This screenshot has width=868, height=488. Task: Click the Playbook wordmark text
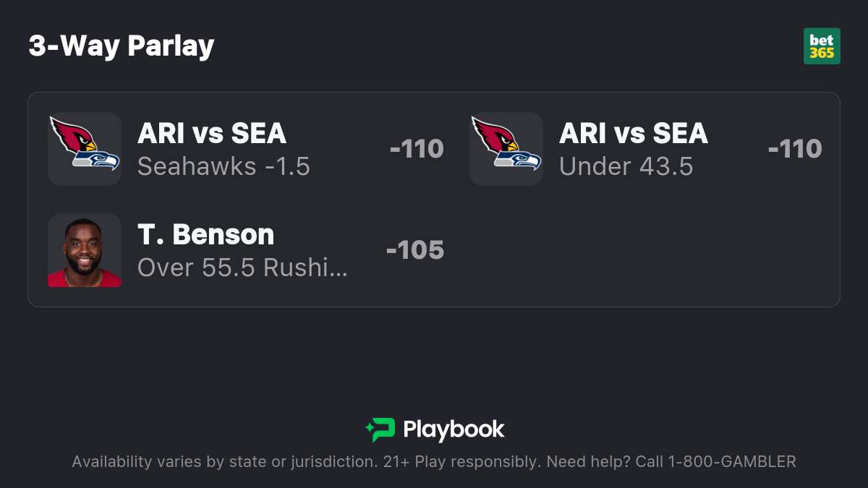(x=454, y=429)
